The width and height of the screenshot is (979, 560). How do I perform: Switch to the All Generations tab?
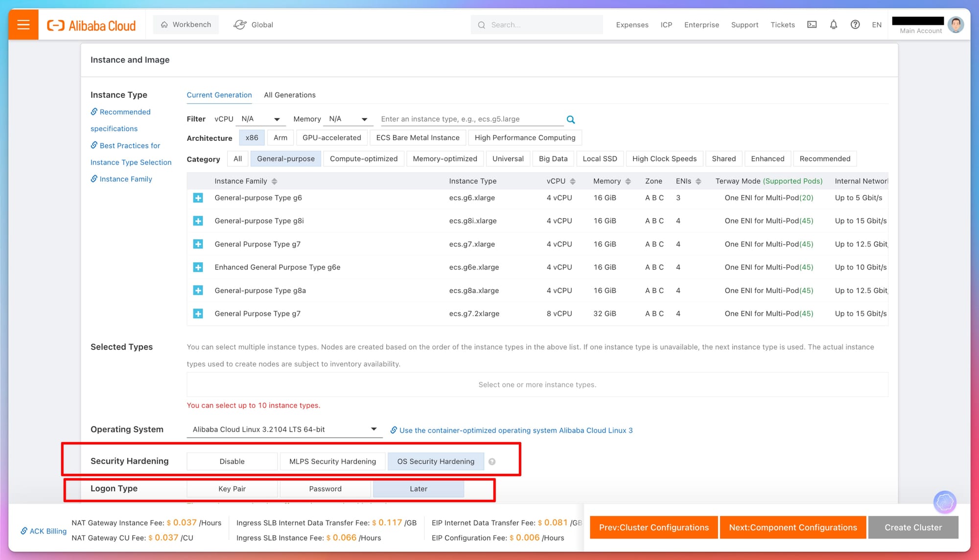point(290,95)
